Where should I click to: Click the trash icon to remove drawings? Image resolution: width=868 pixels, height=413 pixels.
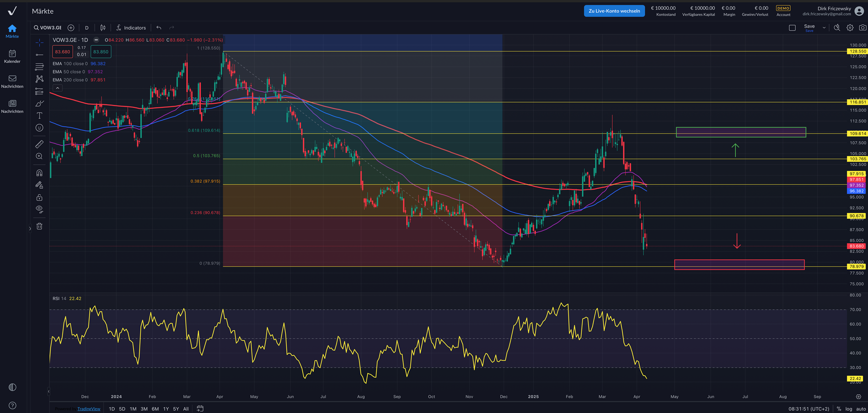[x=39, y=226]
